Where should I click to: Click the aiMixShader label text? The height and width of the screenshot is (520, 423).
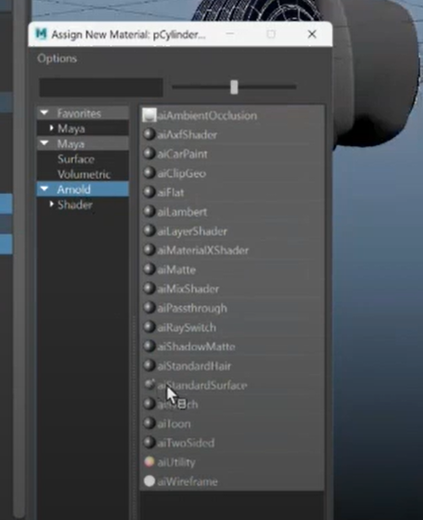pyautogui.click(x=188, y=289)
